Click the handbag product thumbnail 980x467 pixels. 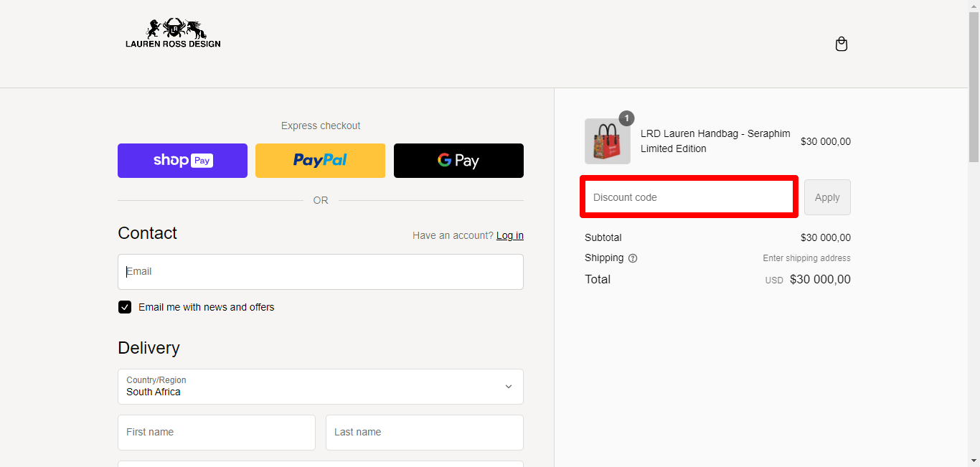pyautogui.click(x=607, y=142)
